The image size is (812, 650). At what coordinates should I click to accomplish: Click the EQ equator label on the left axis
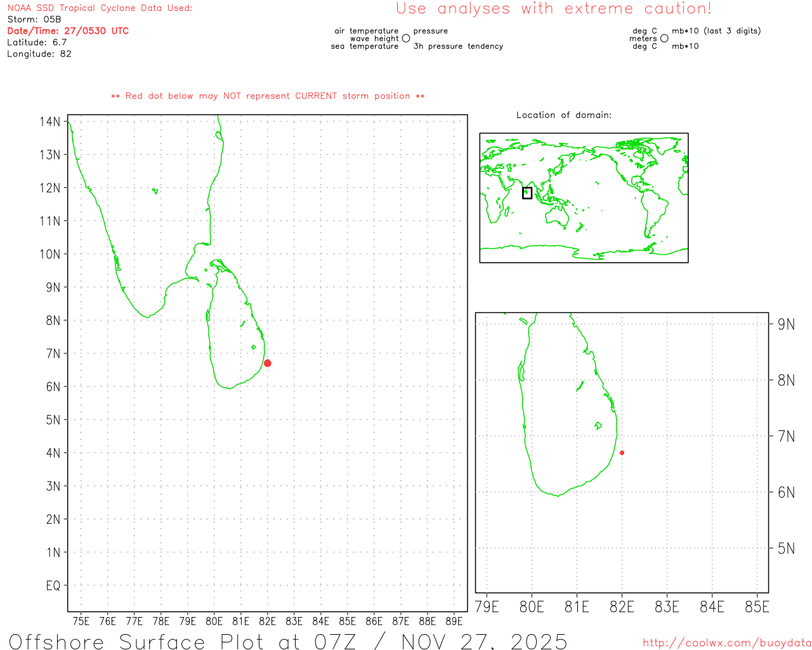coord(53,585)
